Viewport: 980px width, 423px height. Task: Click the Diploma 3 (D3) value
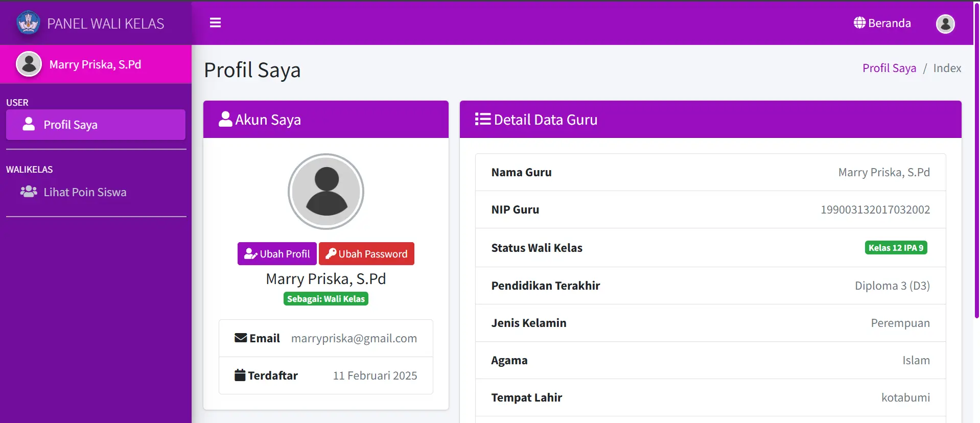[892, 286]
